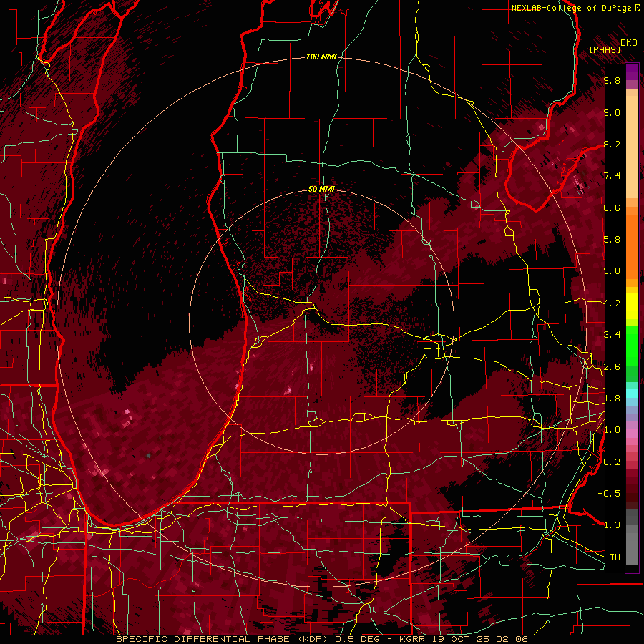
Task: Pick the pink segment of the color bar
Action: coord(632,434)
